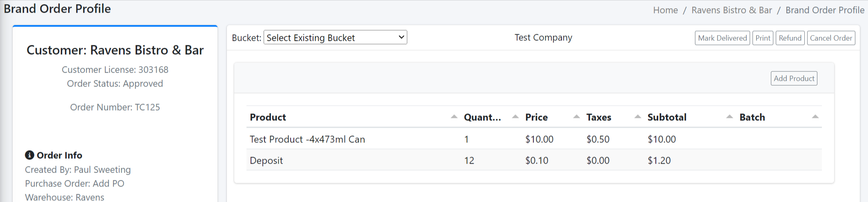The height and width of the screenshot is (202, 868).
Task: Sort by Product column arrow
Action: [454, 117]
